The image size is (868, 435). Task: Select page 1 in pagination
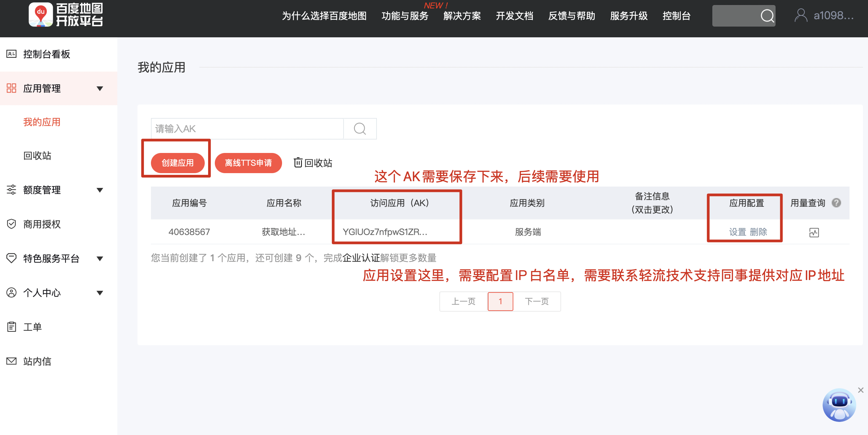point(500,301)
